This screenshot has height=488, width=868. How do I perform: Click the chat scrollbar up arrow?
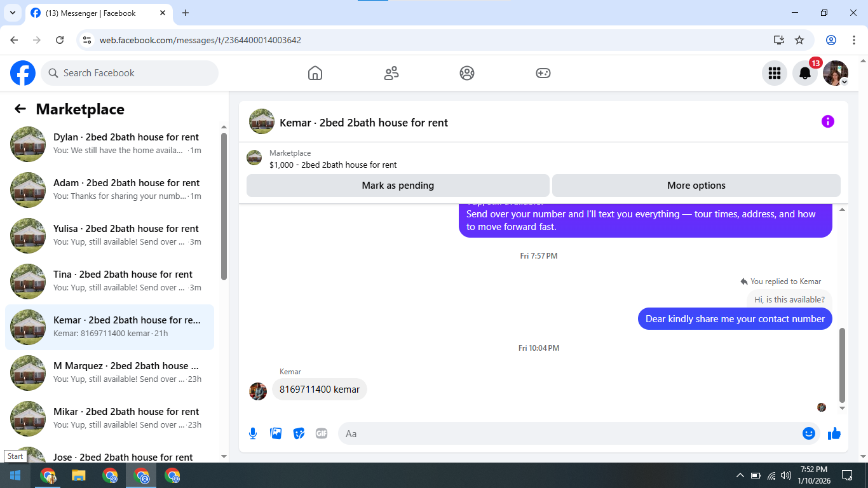click(843, 210)
